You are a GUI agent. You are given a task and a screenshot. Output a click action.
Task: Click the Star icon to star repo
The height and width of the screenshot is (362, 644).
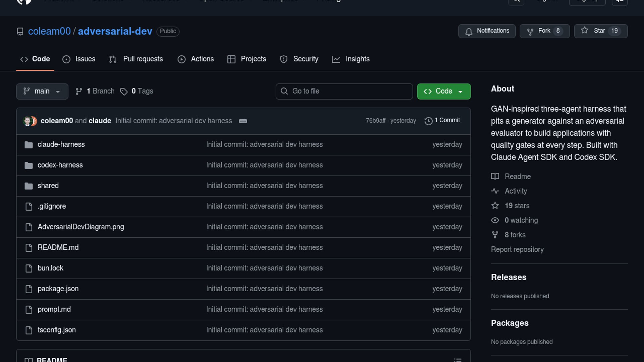pyautogui.click(x=585, y=31)
